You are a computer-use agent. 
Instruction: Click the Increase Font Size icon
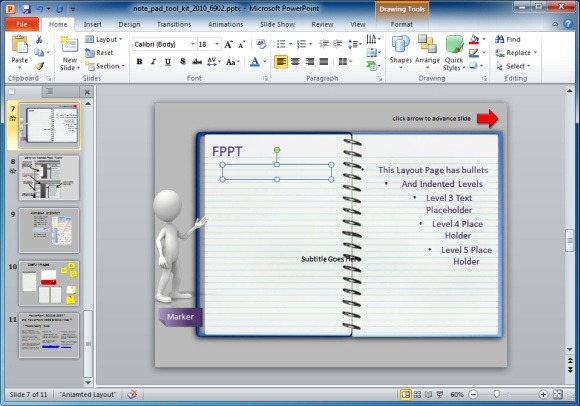click(x=229, y=45)
